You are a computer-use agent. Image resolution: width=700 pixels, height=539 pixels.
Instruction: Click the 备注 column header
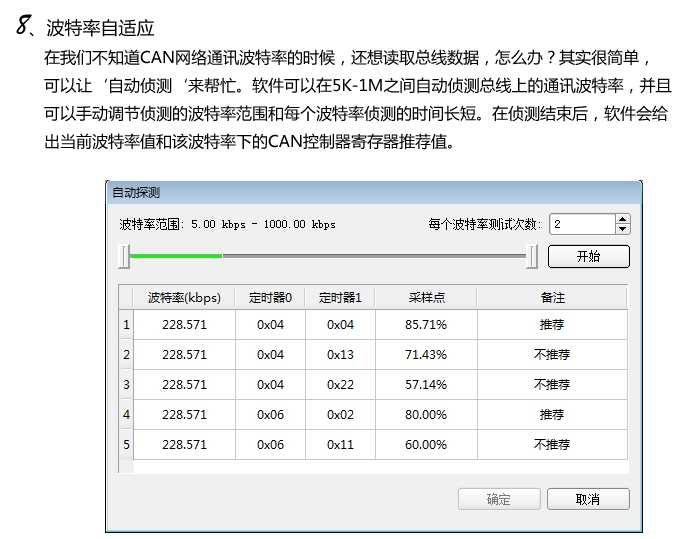coord(552,298)
